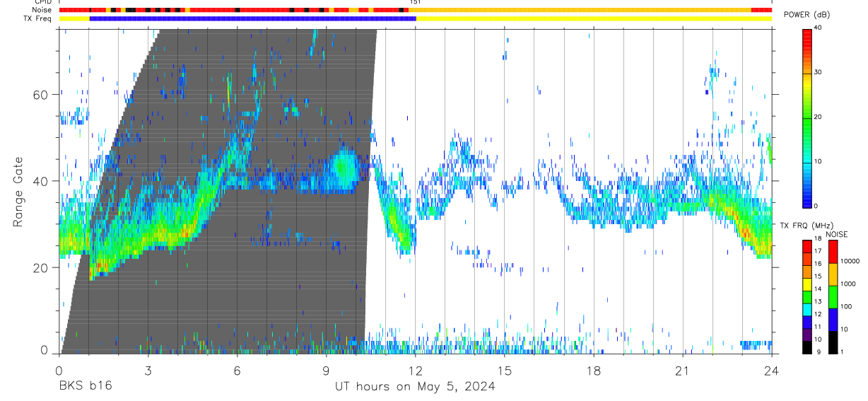Image resolution: width=868 pixels, height=401 pixels.
Task: Click the TX frequency color bar legend
Action: click(807, 296)
